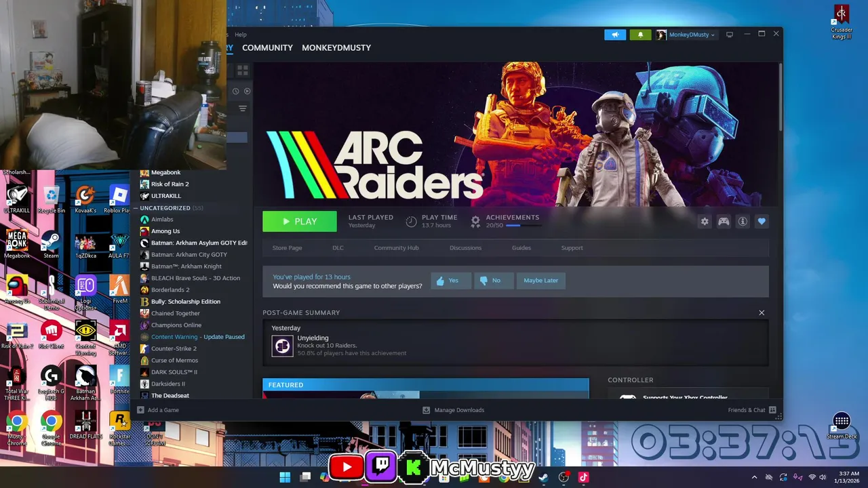868x488 pixels.
Task: Click TikTok icon in taskbar
Action: click(583, 477)
